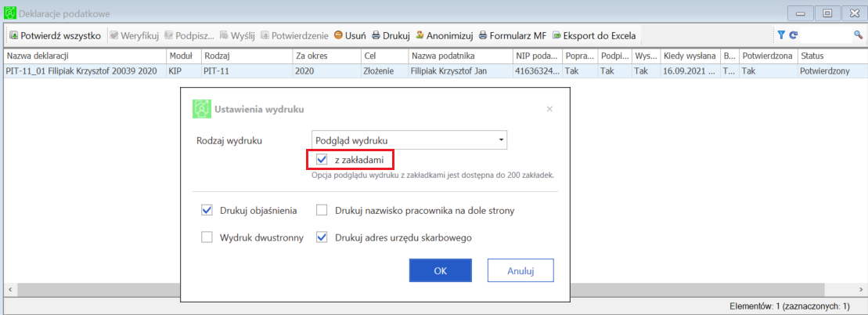Viewport: 868px width, 315px height.
Task: Click the search magnifier icon
Action: pyautogui.click(x=859, y=35)
